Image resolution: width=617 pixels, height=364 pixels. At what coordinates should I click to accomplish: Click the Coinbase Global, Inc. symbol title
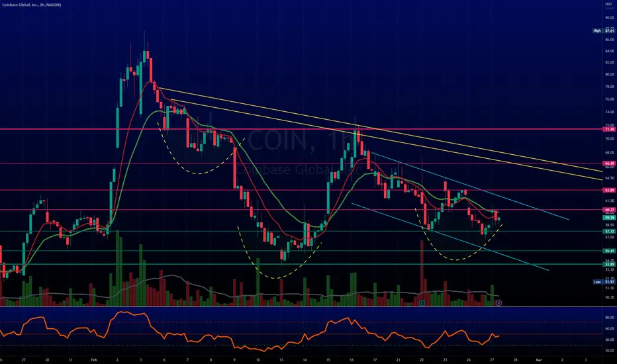(32, 5)
